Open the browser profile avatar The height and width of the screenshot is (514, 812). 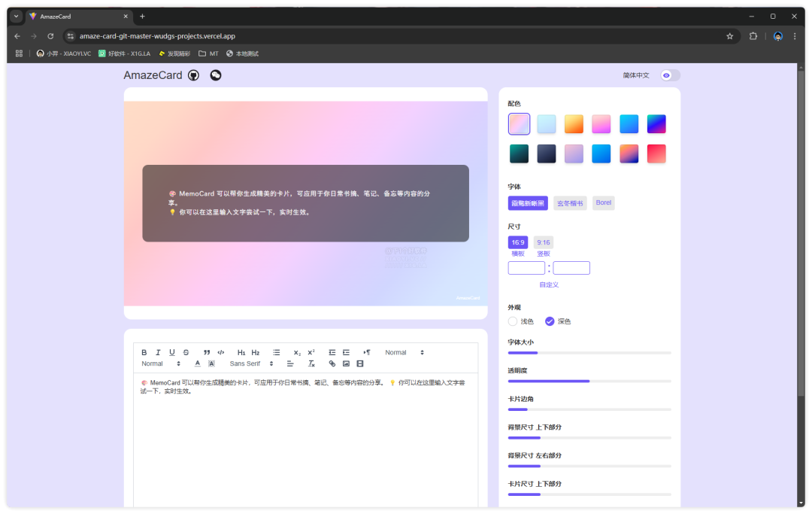pos(778,36)
